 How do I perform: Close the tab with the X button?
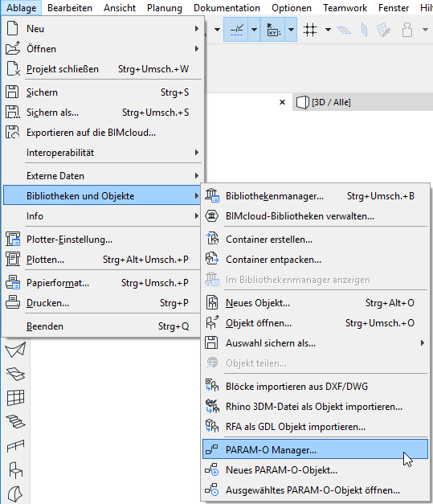coord(282,102)
